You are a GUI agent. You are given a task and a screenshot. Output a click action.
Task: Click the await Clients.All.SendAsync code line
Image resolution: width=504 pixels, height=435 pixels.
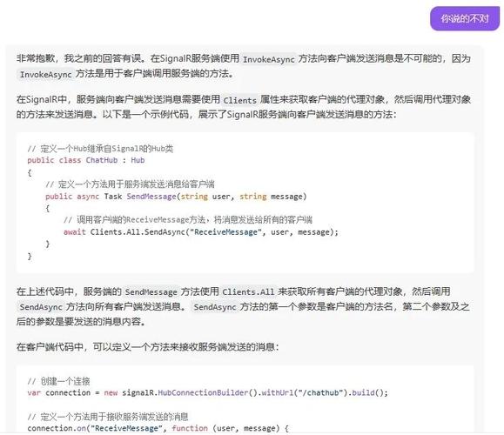click(x=201, y=232)
